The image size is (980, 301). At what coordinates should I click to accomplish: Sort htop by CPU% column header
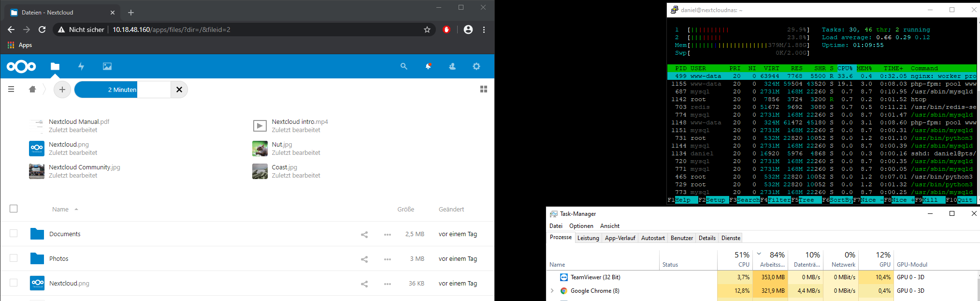[x=845, y=68]
